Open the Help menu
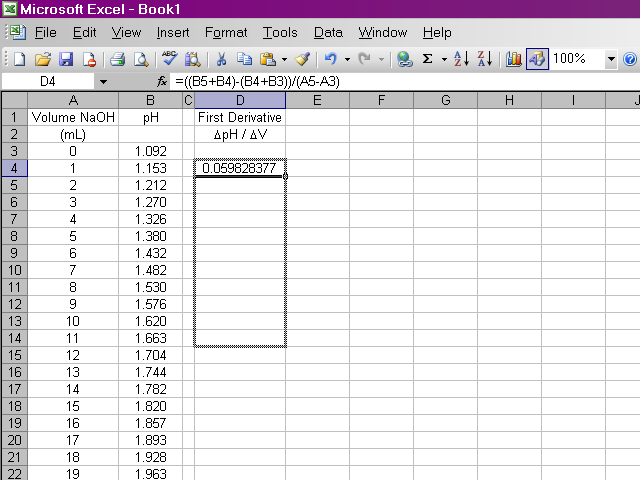The width and height of the screenshot is (640, 480). (x=437, y=33)
